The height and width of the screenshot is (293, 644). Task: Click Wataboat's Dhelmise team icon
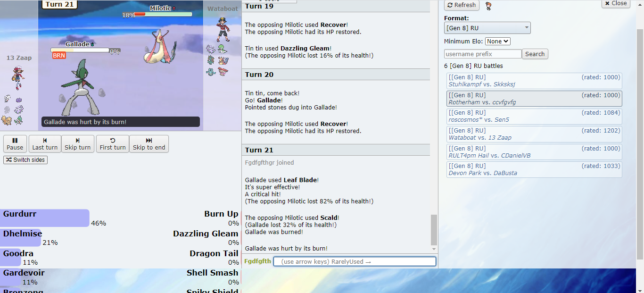pos(211,60)
